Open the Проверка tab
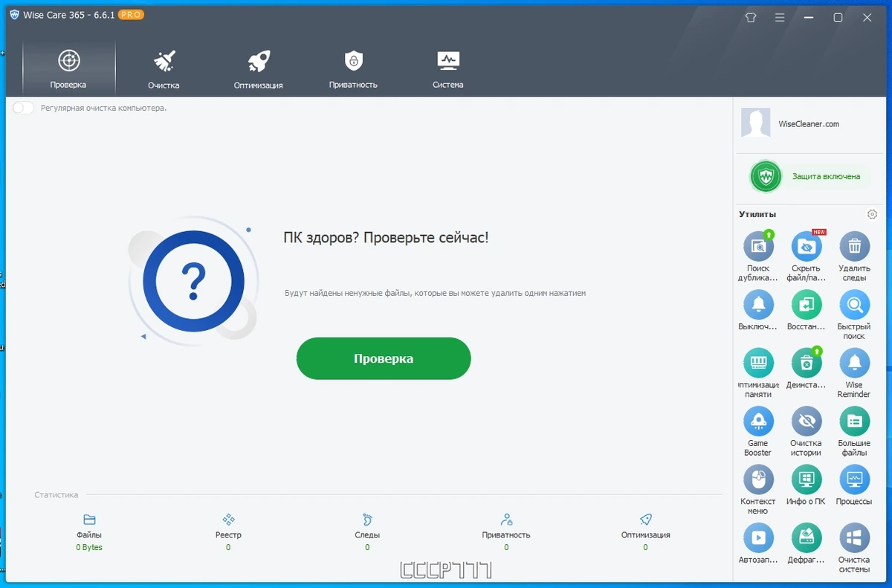Screen dimensions: 892x588 tap(68, 68)
